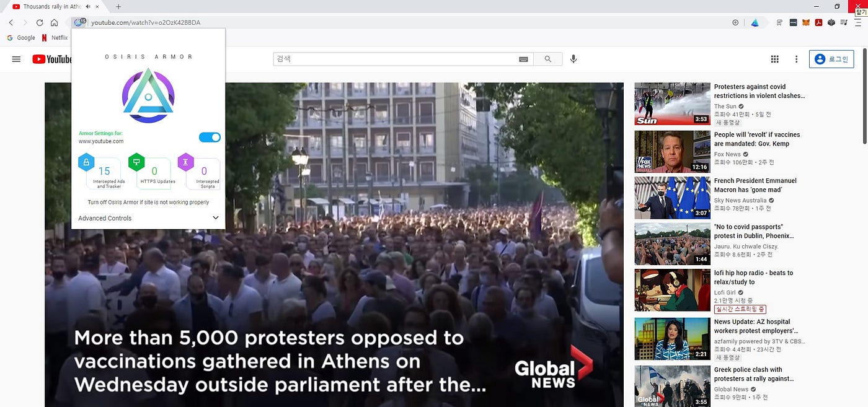Viewport: 868px width, 407px height.
Task: Click the 로그인 sign-in button
Action: (x=831, y=59)
